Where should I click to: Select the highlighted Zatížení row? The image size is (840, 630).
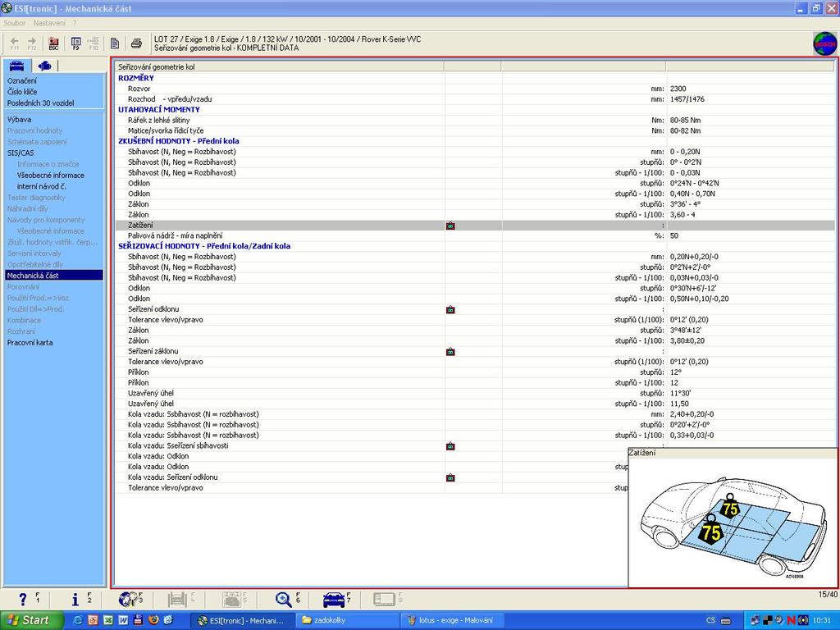pos(475,225)
